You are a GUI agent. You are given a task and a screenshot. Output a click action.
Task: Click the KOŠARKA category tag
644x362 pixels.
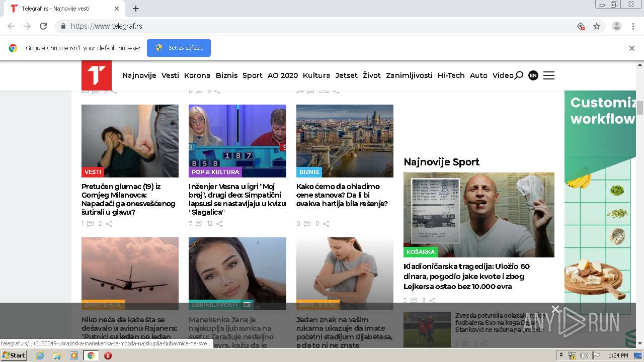tap(421, 252)
